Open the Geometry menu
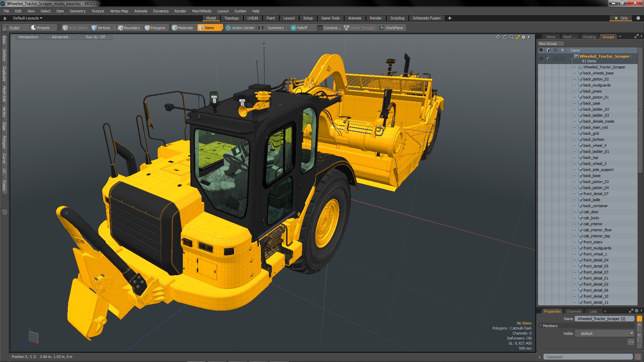The height and width of the screenshot is (362, 644). 77,11
